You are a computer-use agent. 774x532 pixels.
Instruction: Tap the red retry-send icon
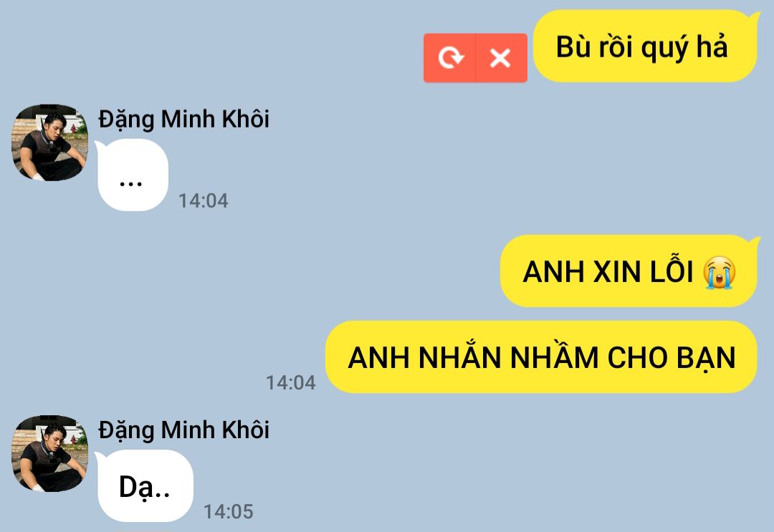[x=449, y=58]
